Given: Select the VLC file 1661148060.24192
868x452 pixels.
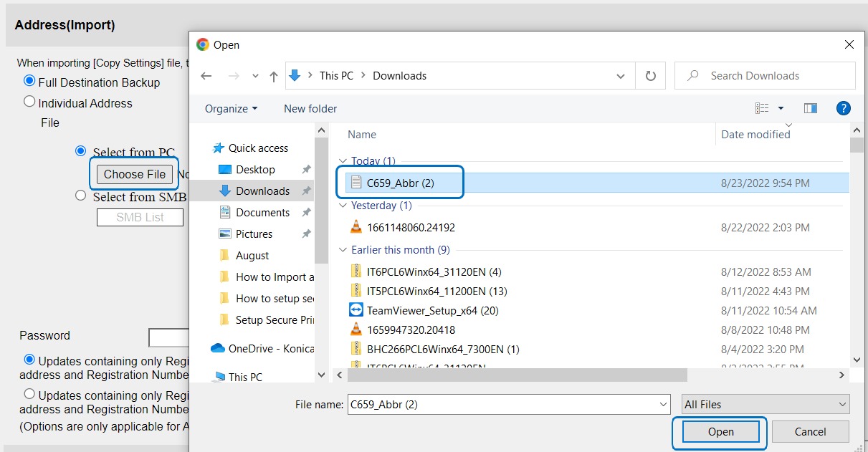Looking at the screenshot, I should click(x=410, y=227).
